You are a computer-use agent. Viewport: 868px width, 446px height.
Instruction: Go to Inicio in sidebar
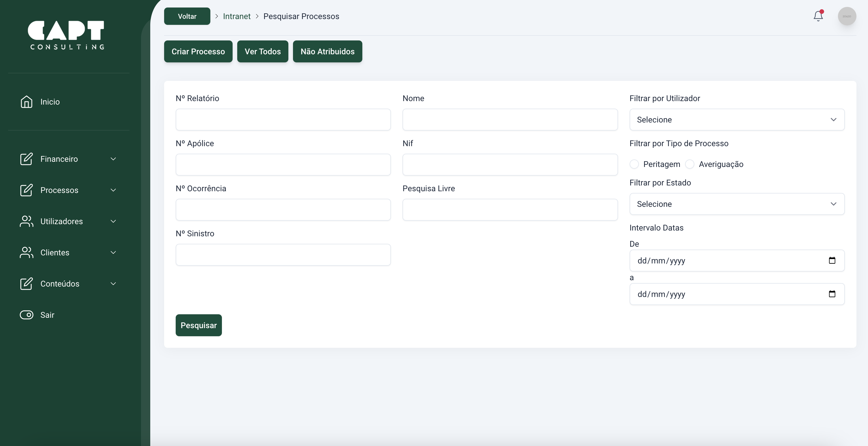[x=50, y=102]
